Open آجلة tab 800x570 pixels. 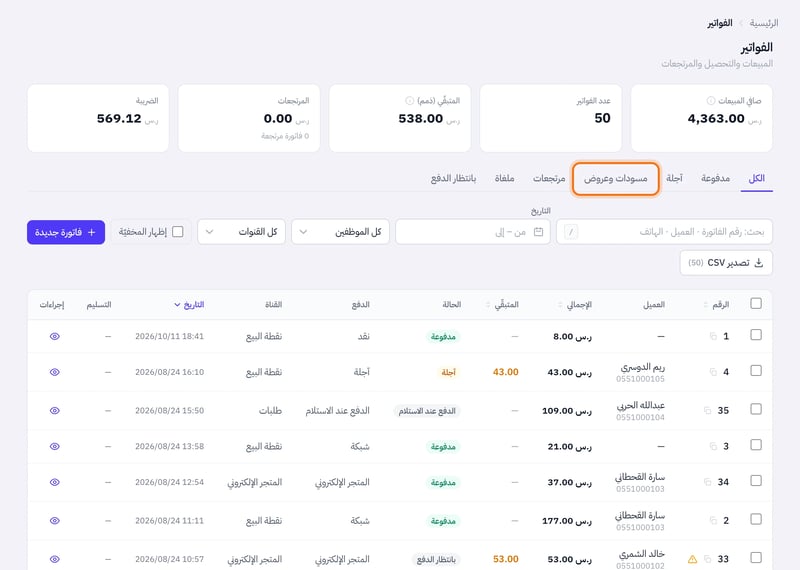pos(674,178)
